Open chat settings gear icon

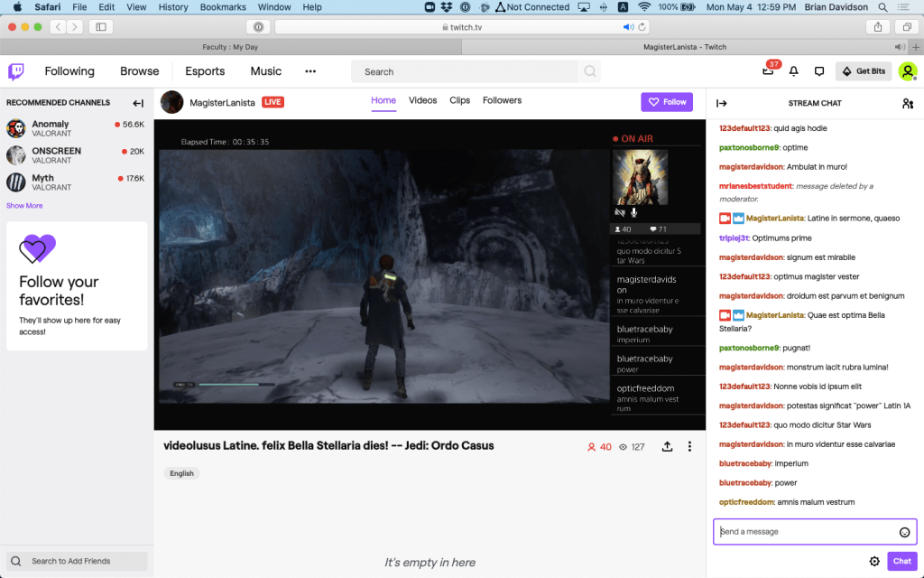click(x=874, y=561)
